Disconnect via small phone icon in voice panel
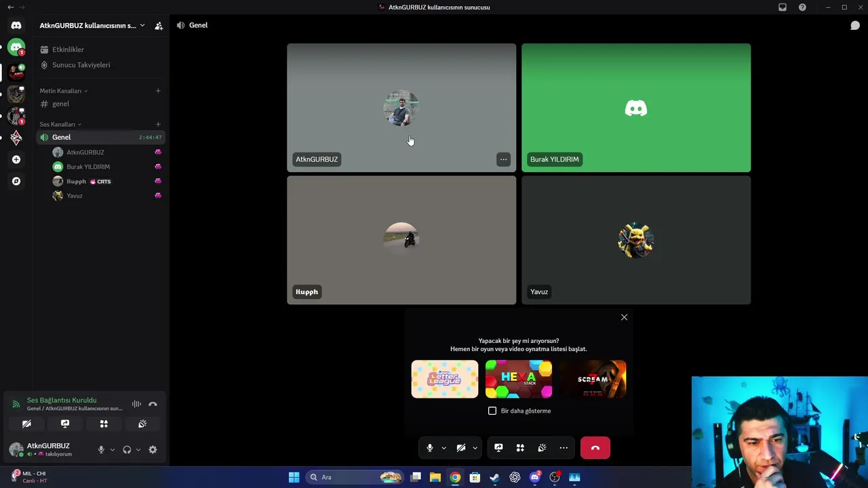Screen dimensions: 868x488 153,404
